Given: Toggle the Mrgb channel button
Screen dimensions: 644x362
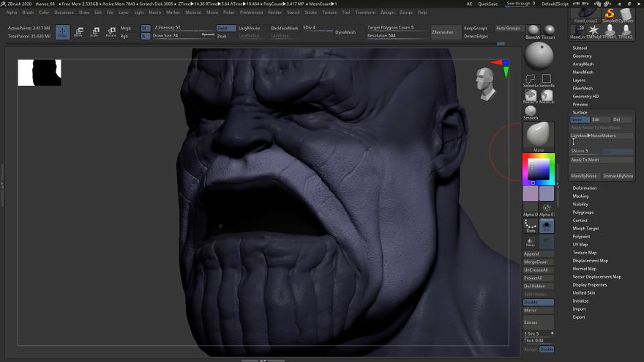Looking at the screenshot, I should click(126, 28).
